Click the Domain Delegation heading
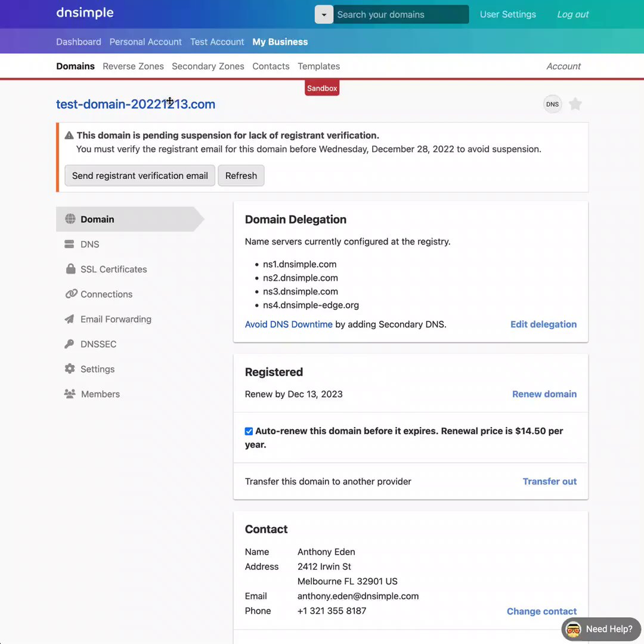This screenshot has height=644, width=644. pos(295,219)
